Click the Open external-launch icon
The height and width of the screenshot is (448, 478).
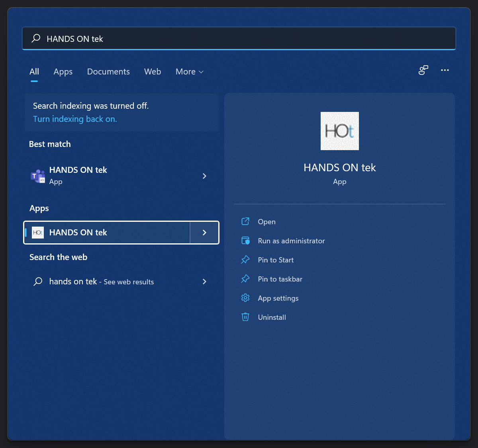pyautogui.click(x=245, y=221)
